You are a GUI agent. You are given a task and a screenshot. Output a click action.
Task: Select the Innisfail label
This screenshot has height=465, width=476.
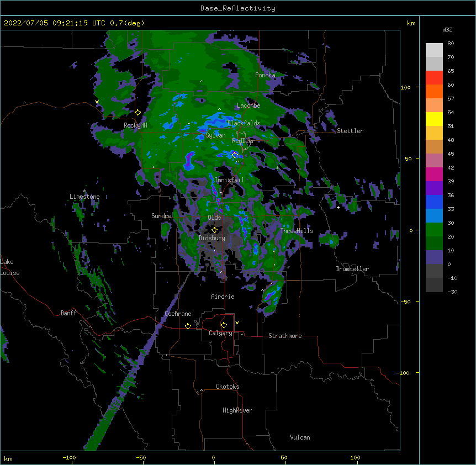(x=229, y=180)
